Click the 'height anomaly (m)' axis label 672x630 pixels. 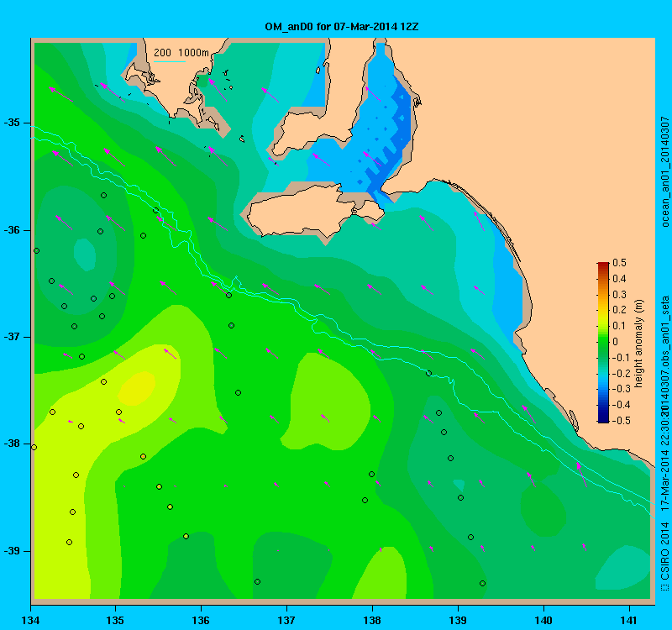tap(639, 344)
